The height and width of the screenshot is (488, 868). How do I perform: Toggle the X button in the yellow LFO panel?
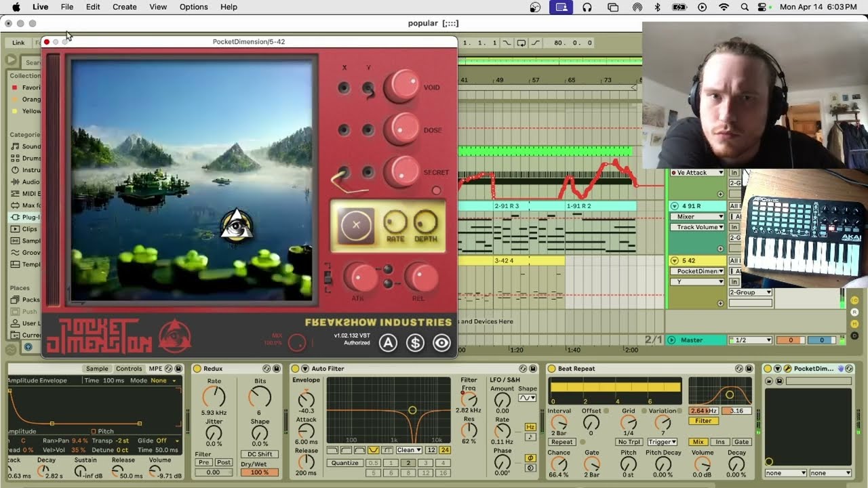pyautogui.click(x=357, y=225)
